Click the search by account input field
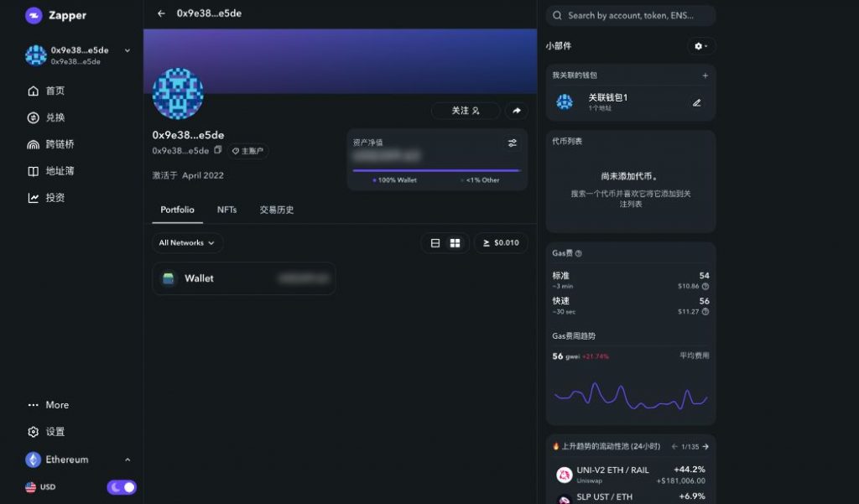This screenshot has width=859, height=504. pyautogui.click(x=630, y=15)
